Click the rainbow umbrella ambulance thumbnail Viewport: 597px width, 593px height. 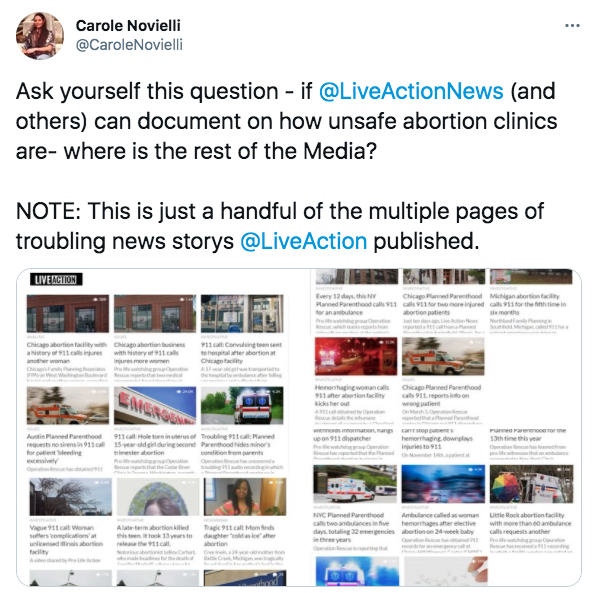531,484
